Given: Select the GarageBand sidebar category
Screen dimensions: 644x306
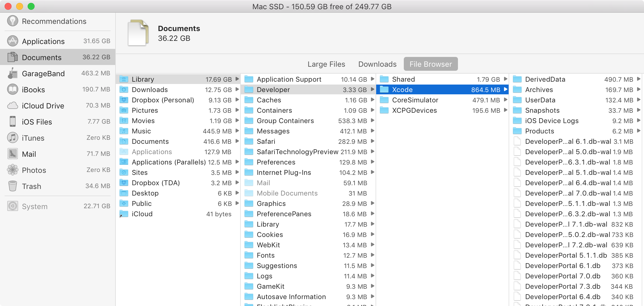Looking at the screenshot, I should click(x=58, y=73).
